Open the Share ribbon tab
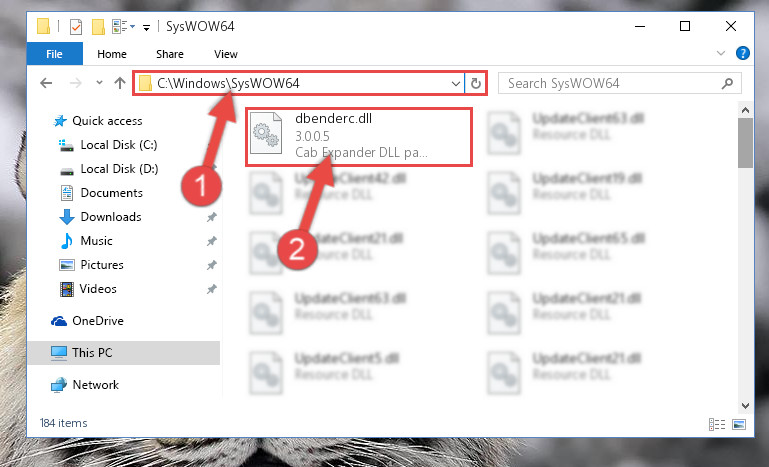The width and height of the screenshot is (769, 467). 170,54
